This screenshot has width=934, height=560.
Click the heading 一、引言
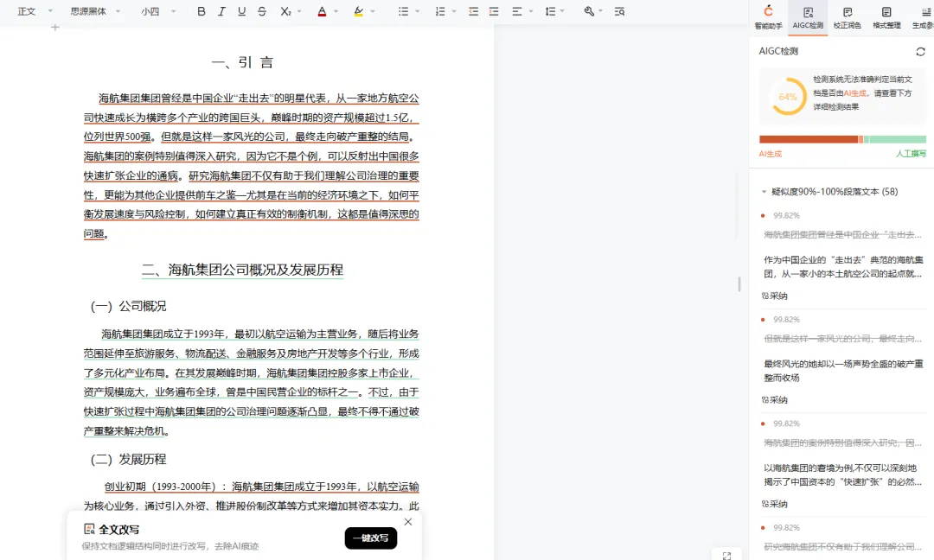coord(242,62)
